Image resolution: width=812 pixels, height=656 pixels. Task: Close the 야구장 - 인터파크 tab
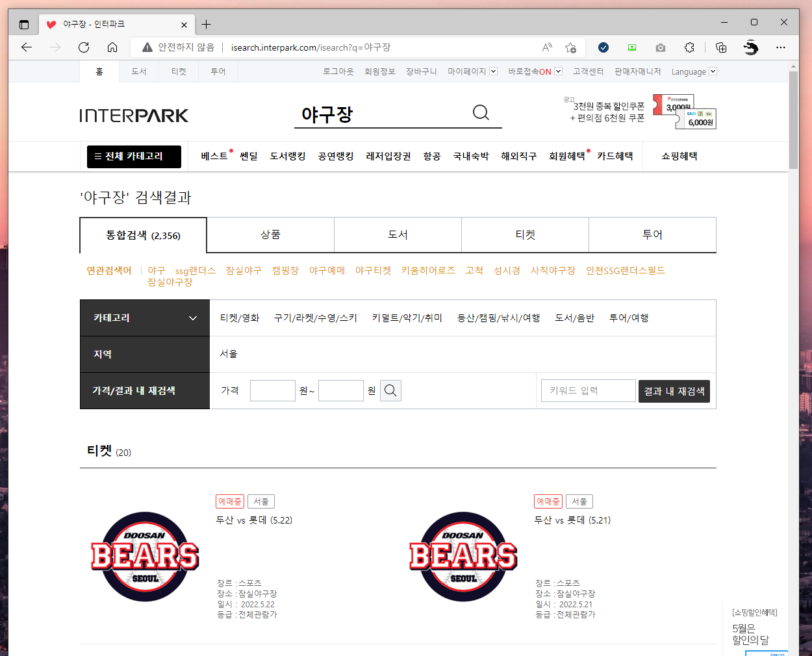(x=184, y=25)
